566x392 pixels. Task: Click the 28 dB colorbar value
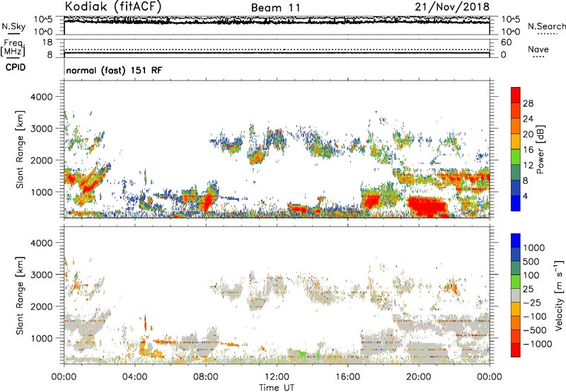coord(528,103)
